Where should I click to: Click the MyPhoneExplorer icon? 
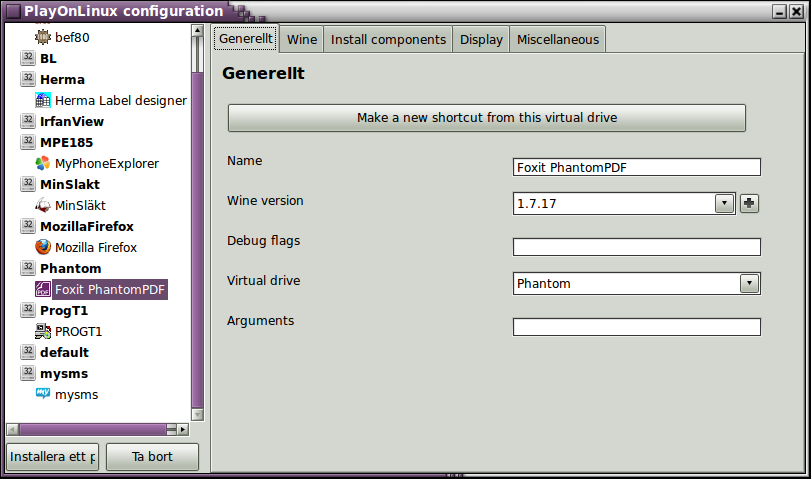(x=42, y=163)
